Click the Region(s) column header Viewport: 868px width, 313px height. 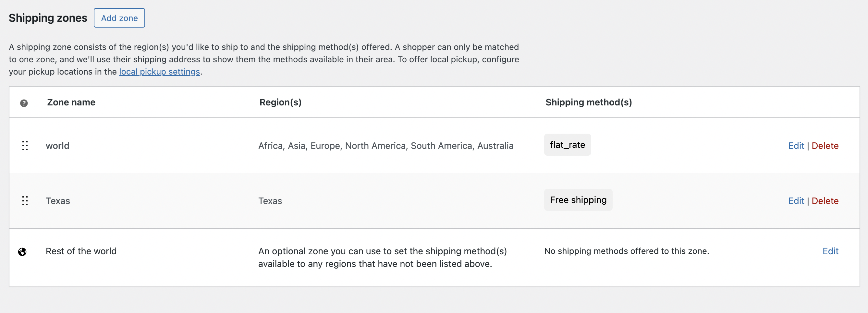(x=280, y=102)
